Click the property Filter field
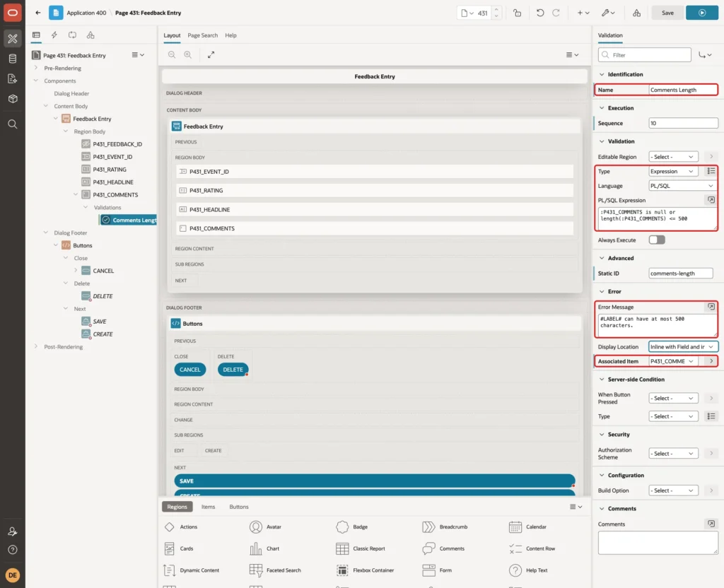Image resolution: width=724 pixels, height=588 pixels. point(645,55)
